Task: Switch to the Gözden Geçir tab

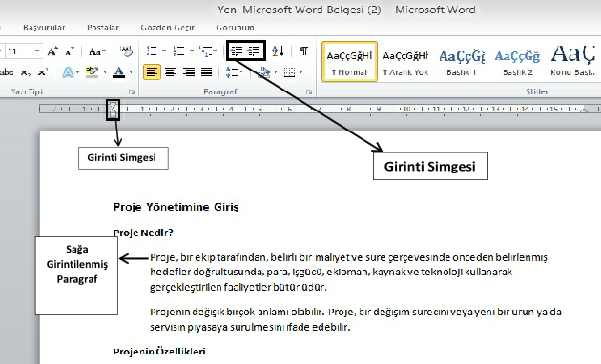Action: pos(168,28)
